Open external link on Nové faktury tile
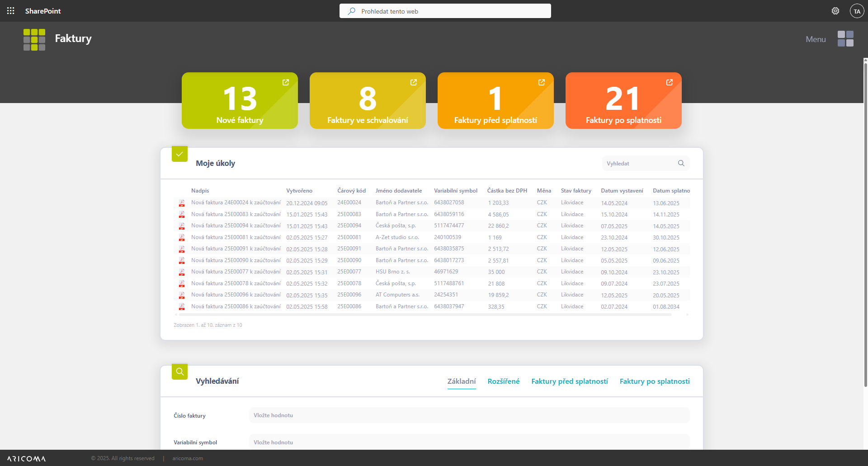Viewport: 868px width, 466px height. click(286, 82)
